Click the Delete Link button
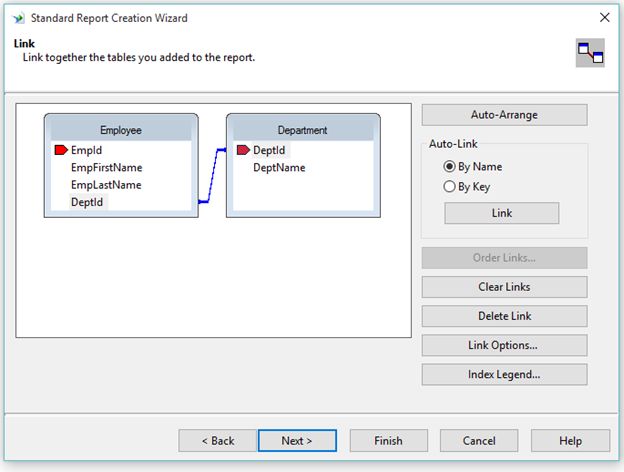The image size is (624, 472). coord(504,316)
